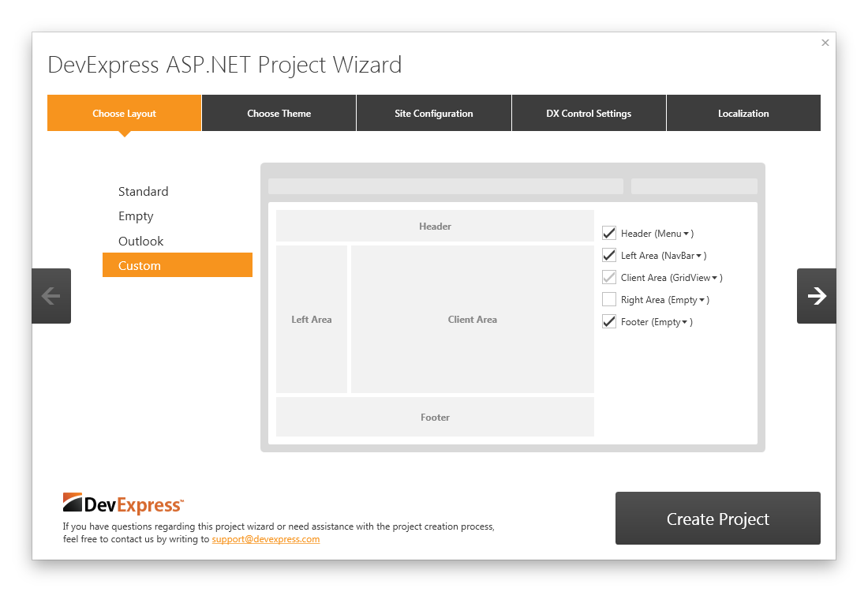
Task: Open the support@devexpress.com email link
Action: tap(266, 539)
